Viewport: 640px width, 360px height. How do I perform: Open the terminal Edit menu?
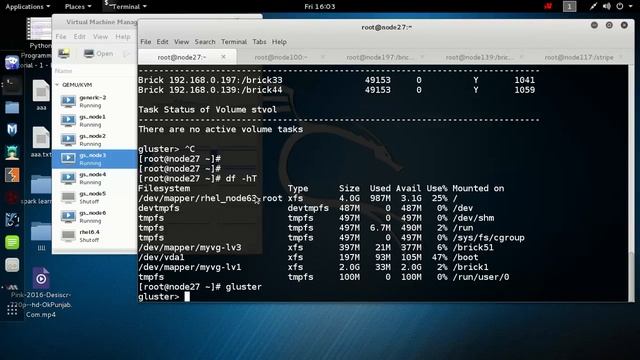click(x=162, y=42)
